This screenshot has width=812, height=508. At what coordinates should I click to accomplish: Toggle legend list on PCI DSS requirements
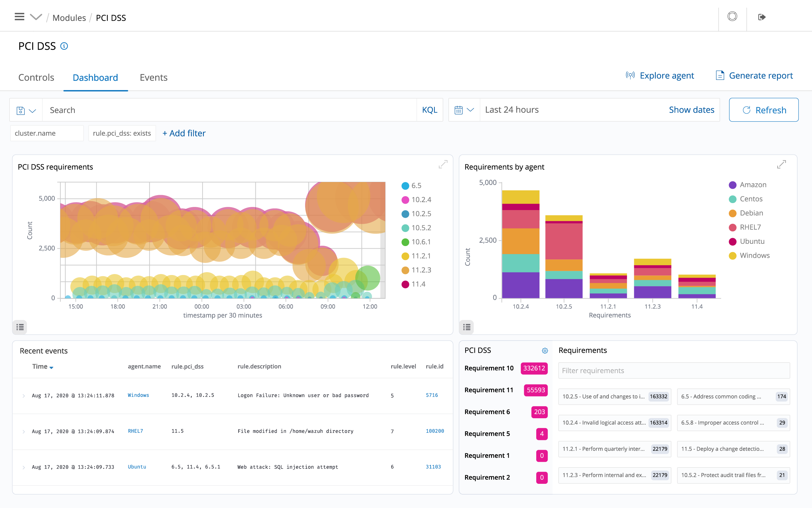(x=20, y=327)
